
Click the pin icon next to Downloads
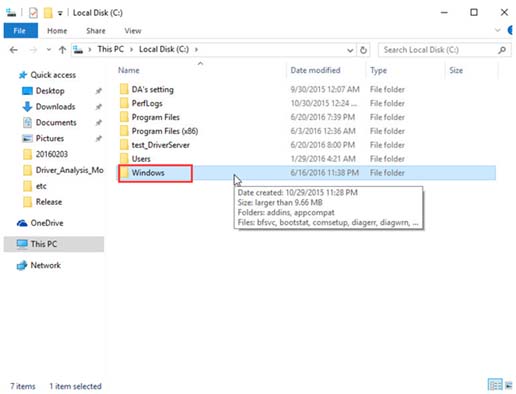click(x=98, y=107)
